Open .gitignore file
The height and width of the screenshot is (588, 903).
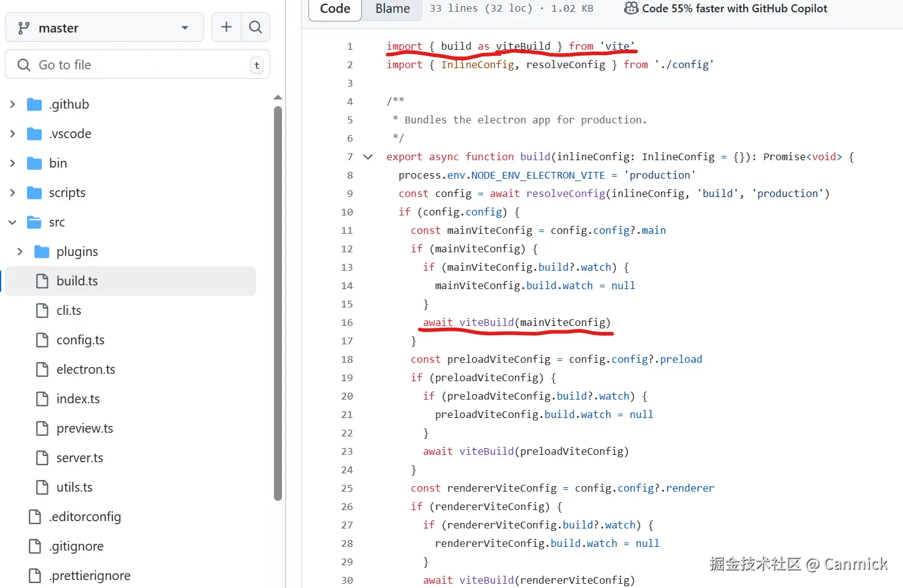76,546
